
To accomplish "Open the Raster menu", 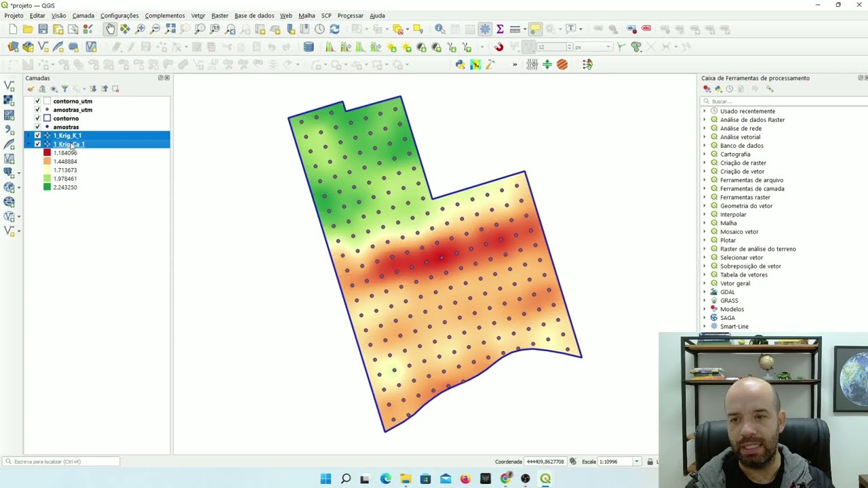I will (220, 16).
